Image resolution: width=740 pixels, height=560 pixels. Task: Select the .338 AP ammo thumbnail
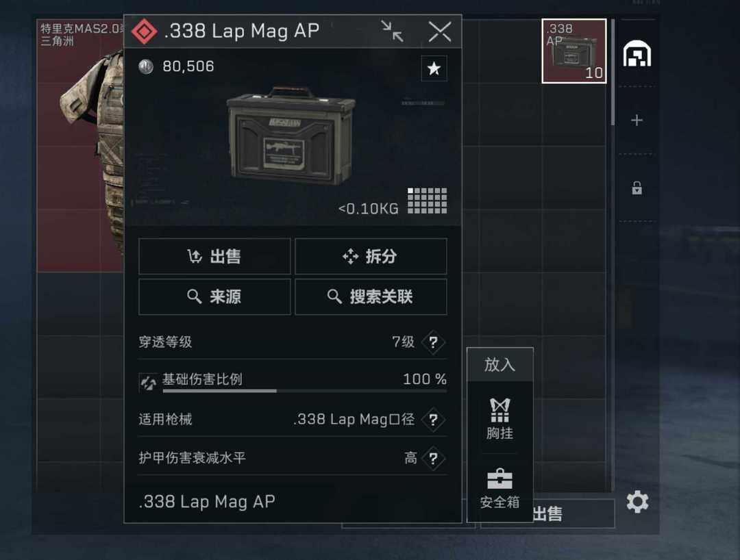pyautogui.click(x=574, y=51)
